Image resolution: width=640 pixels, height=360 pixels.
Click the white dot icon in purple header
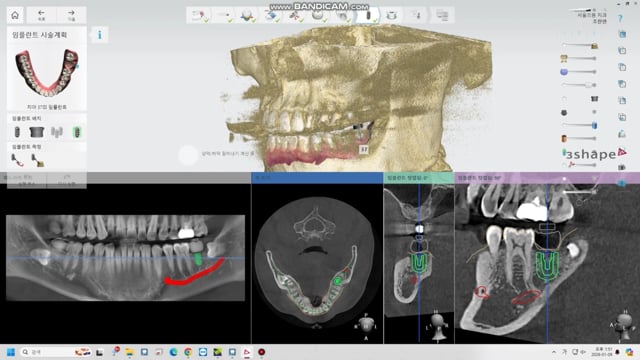pyautogui.click(x=564, y=178)
